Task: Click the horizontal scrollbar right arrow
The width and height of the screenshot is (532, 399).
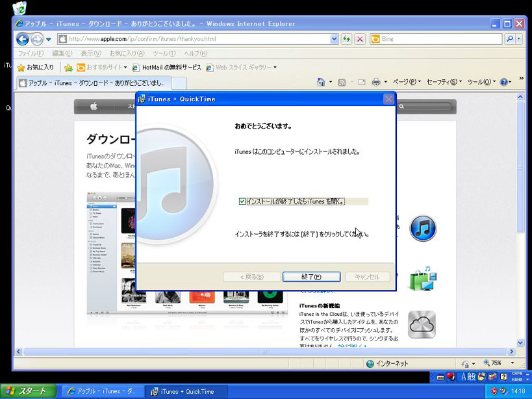Action: (x=511, y=352)
